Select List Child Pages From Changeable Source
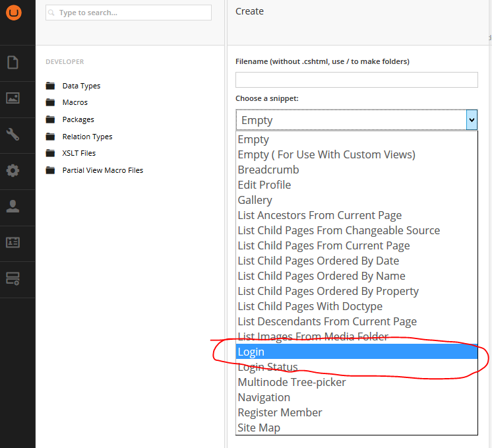492x448 pixels. click(x=357, y=230)
